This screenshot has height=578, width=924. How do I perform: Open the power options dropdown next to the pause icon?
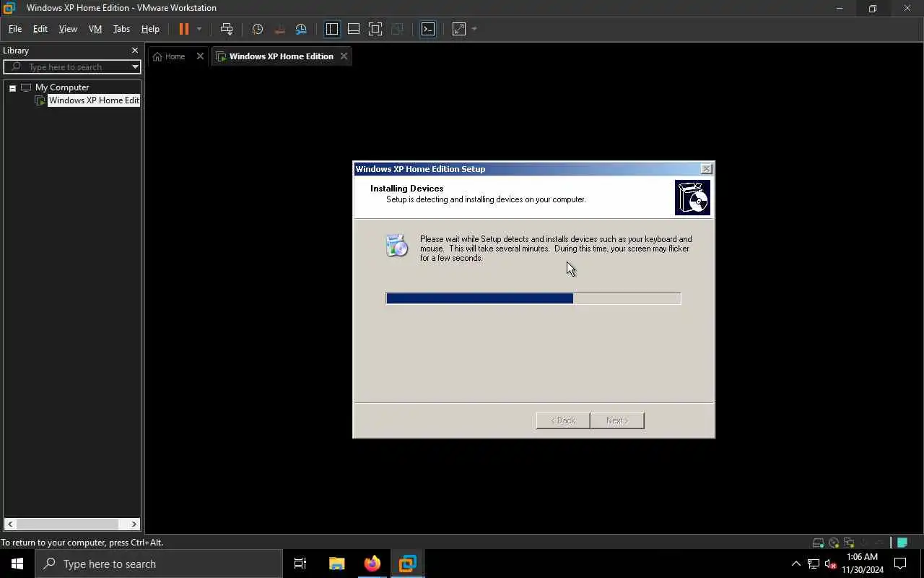click(x=199, y=29)
